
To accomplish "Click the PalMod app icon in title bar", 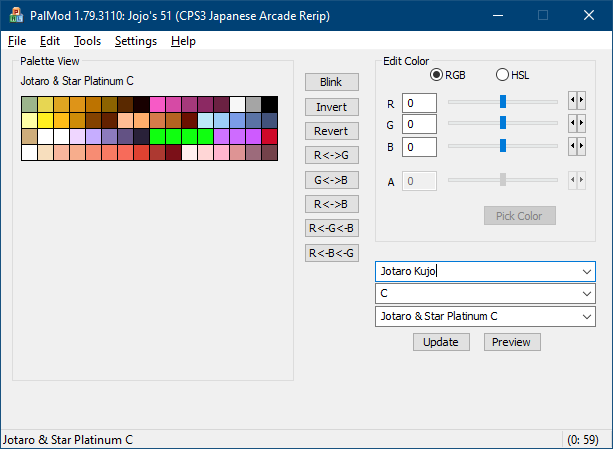I will [x=17, y=16].
